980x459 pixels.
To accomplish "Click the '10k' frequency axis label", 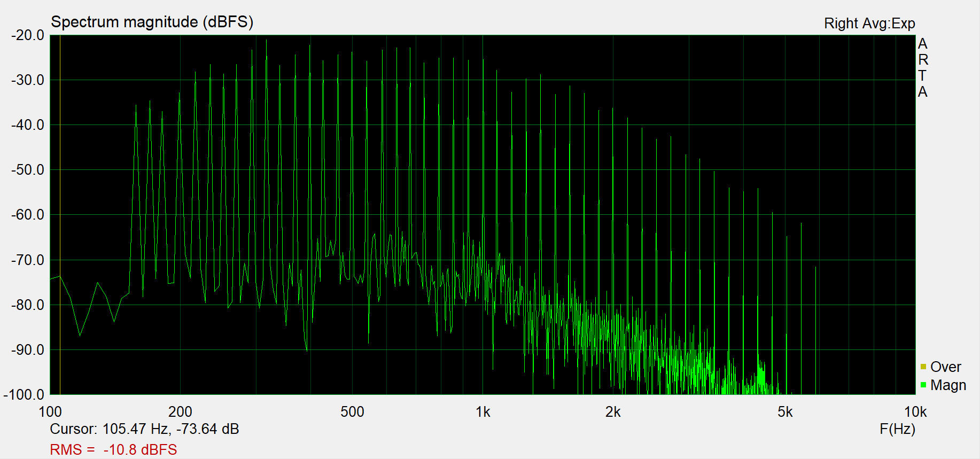I will (915, 412).
